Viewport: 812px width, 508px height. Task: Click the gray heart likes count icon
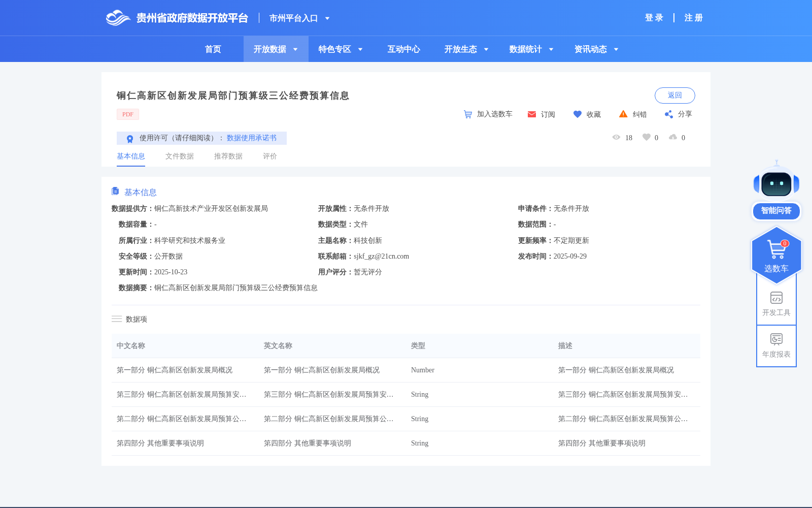[647, 137]
